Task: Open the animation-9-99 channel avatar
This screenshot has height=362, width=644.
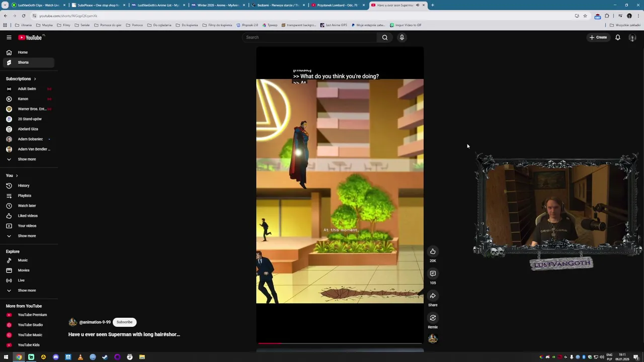Action: [x=72, y=322]
